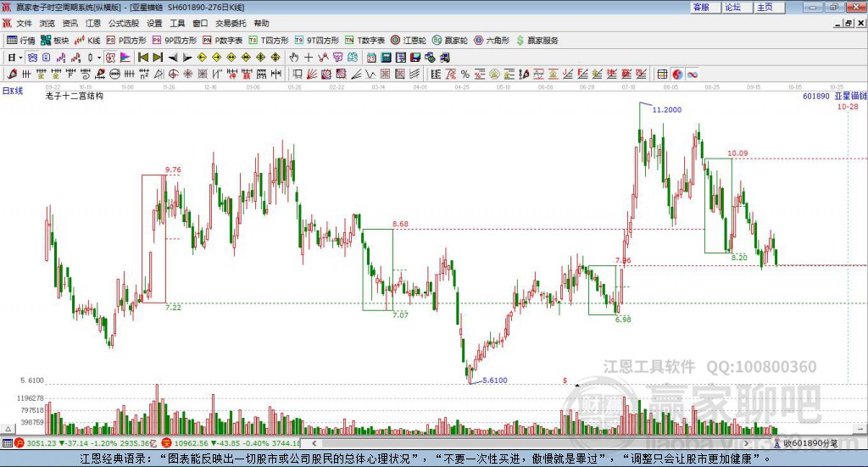
Task: Click the 深 Shenzhen index indicator icon
Action: pos(166,443)
